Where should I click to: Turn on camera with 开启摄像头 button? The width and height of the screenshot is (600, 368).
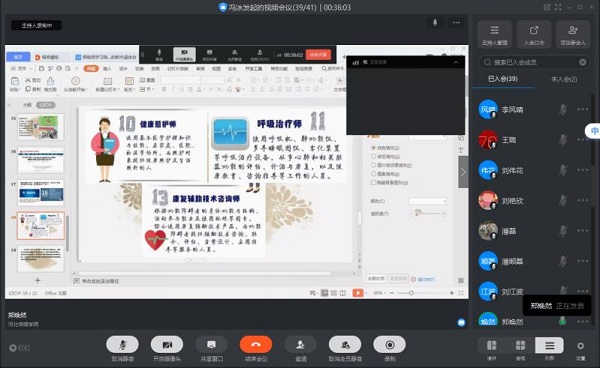pos(167,345)
